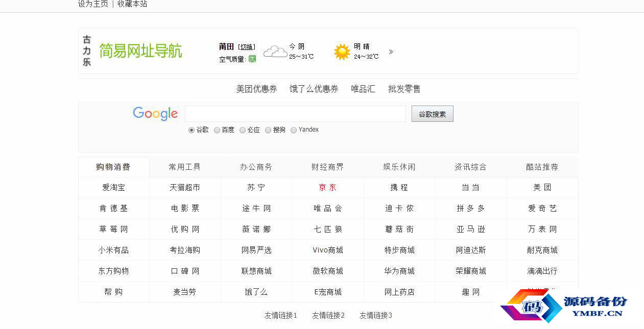Open the 蘑菇街 link
Viewport: 644px width, 329px height.
click(x=399, y=230)
